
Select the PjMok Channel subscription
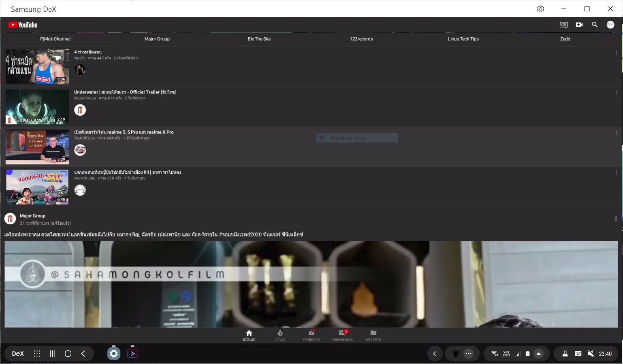pos(55,39)
